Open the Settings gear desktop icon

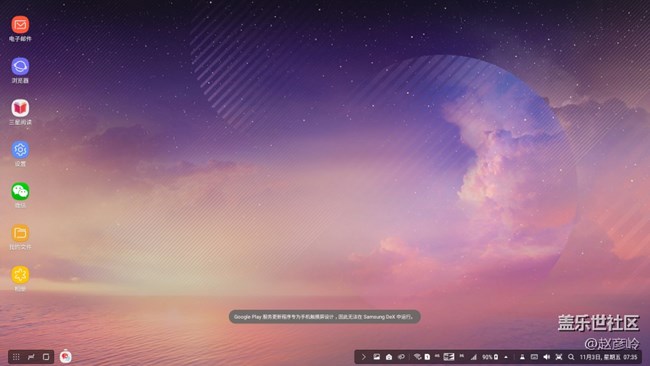coord(20,150)
